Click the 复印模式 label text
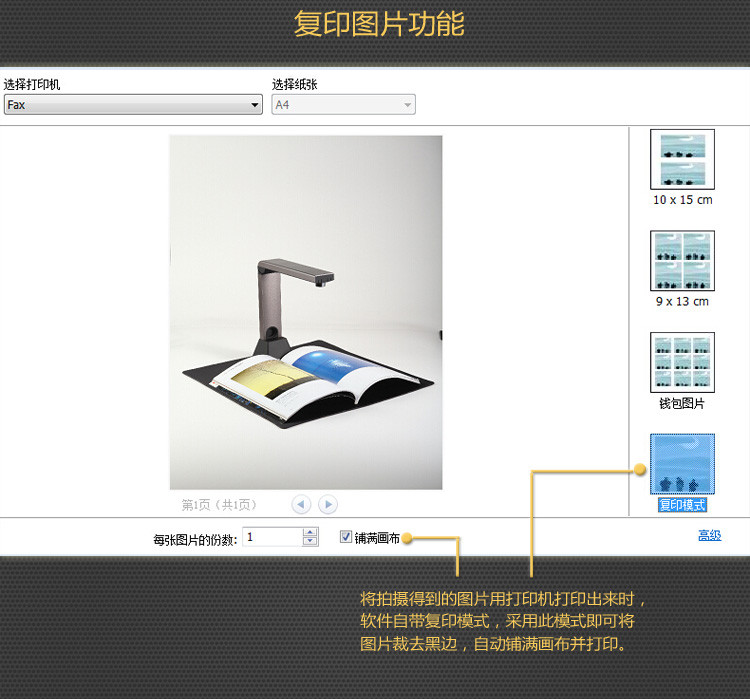 pyautogui.click(x=682, y=505)
